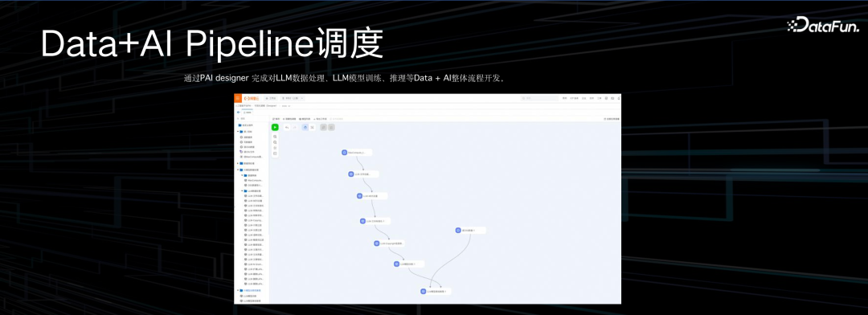Image resolution: width=868 pixels, height=315 pixels.
Task: Select the hand pan mode tool
Action: [x=305, y=127]
